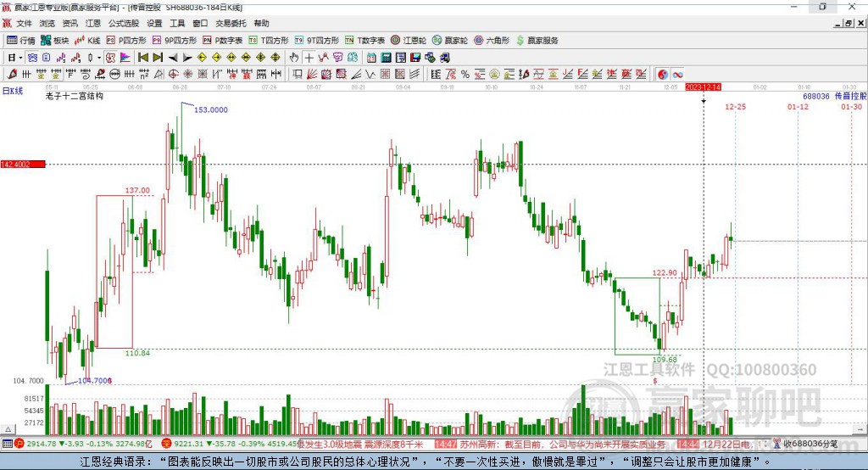Open the 江恩 menu
The width and height of the screenshot is (868, 470).
pos(92,23)
